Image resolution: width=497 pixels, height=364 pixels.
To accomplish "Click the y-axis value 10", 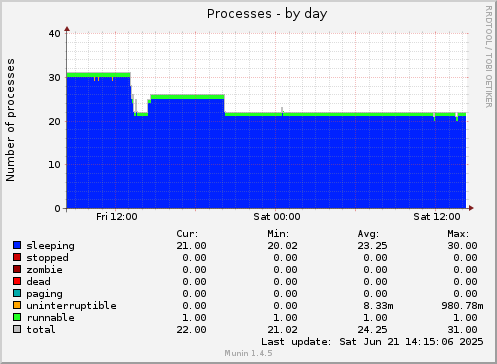I will [x=54, y=164].
